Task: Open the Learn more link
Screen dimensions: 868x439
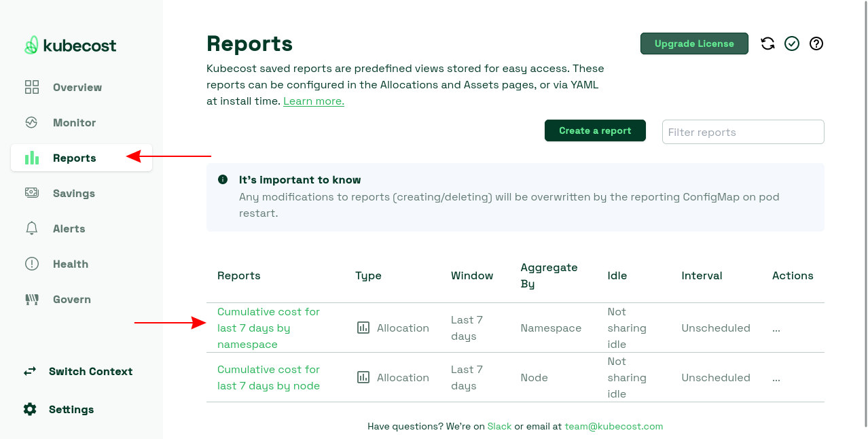Action: [314, 101]
